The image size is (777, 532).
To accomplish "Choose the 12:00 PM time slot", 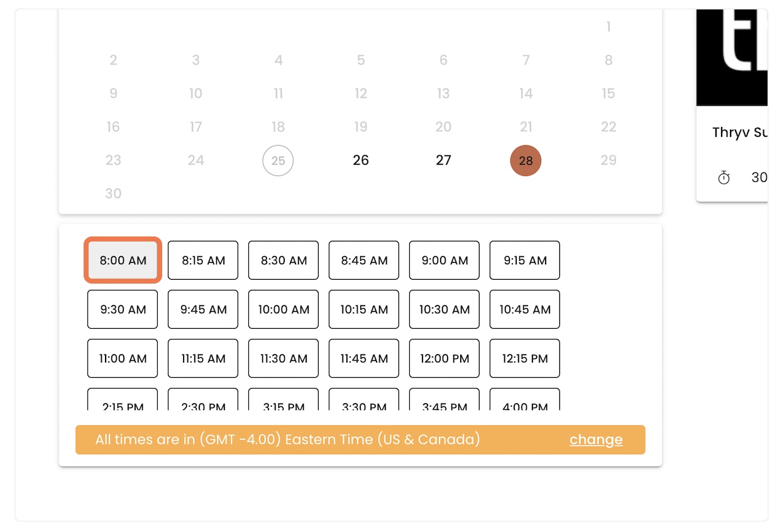I will (x=444, y=358).
